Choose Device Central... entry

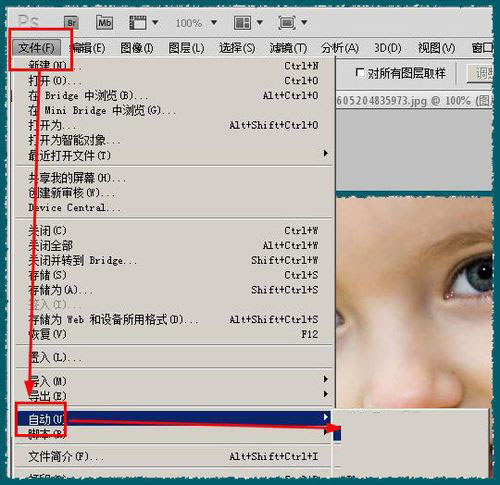click(x=174, y=208)
